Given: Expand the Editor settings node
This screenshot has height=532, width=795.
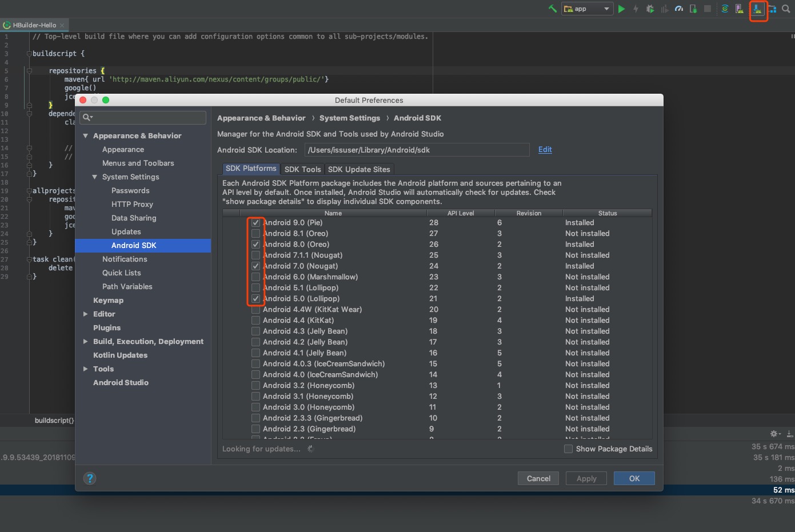Looking at the screenshot, I should coord(86,314).
